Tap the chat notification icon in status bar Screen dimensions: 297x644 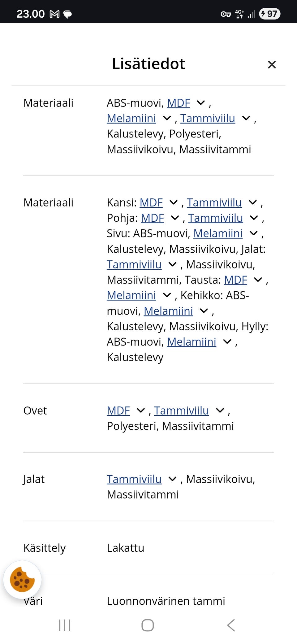(x=67, y=14)
